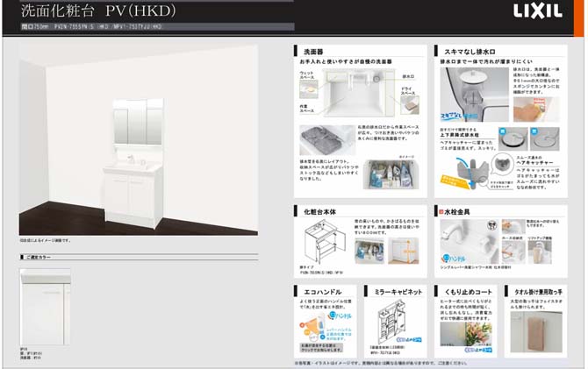This screenshot has width=588, height=369.
Task: Open the リフトアップ機能 thumbnail
Action: point(540,252)
